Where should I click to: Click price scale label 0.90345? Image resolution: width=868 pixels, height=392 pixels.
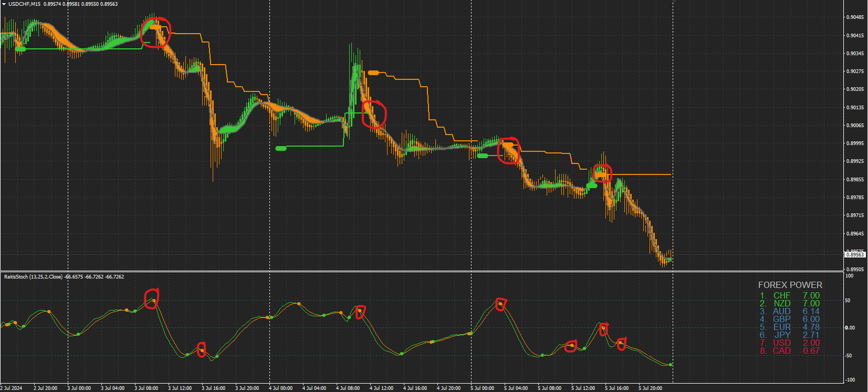pyautogui.click(x=855, y=53)
